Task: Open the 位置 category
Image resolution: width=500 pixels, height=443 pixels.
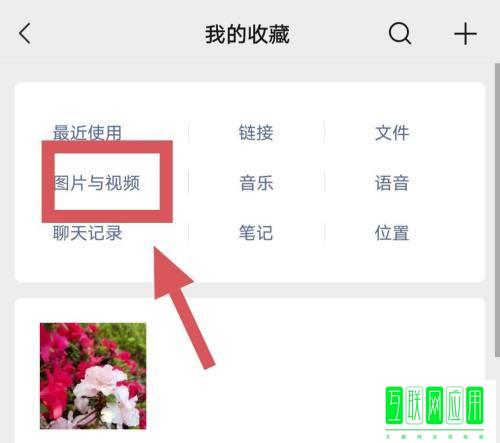Action: pyautogui.click(x=392, y=233)
